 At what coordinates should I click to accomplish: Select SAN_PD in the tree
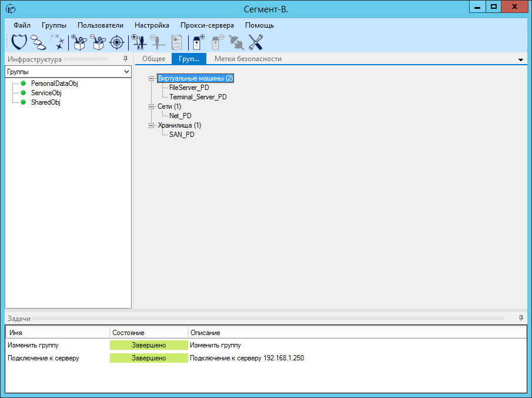click(x=182, y=135)
